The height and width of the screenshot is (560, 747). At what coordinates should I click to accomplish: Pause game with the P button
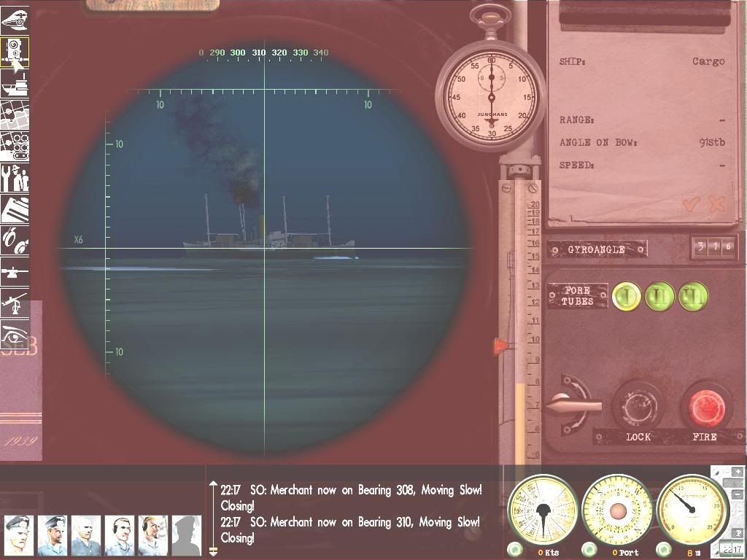[739, 533]
